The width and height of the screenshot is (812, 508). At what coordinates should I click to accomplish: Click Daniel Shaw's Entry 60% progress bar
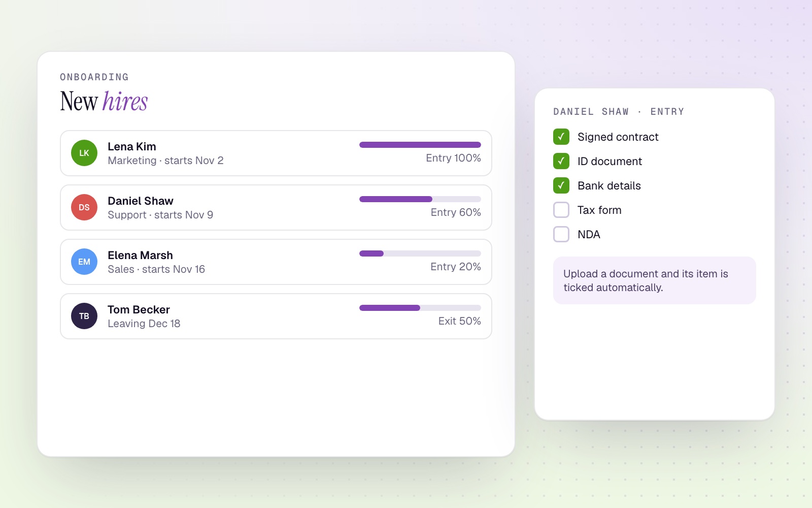click(420, 199)
